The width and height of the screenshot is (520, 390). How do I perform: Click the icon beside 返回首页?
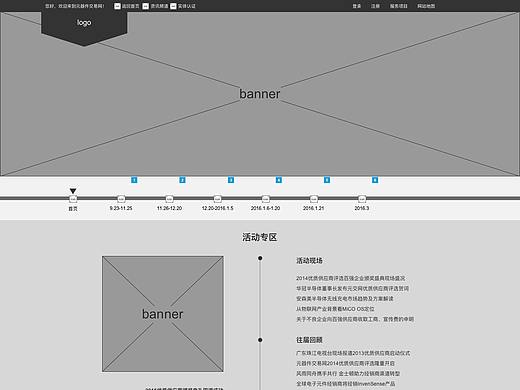[x=117, y=6]
